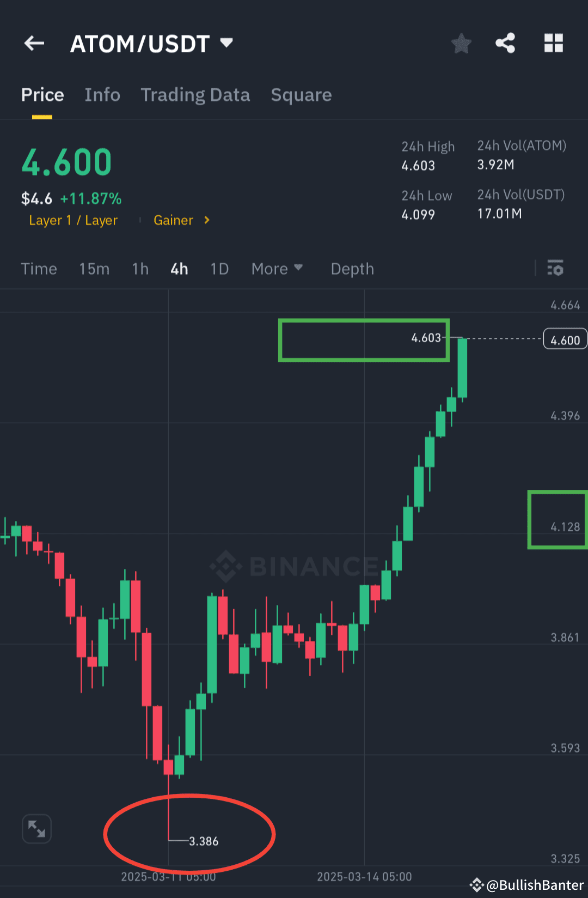
Task: Switch to the 1D candle interval
Action: pos(219,268)
